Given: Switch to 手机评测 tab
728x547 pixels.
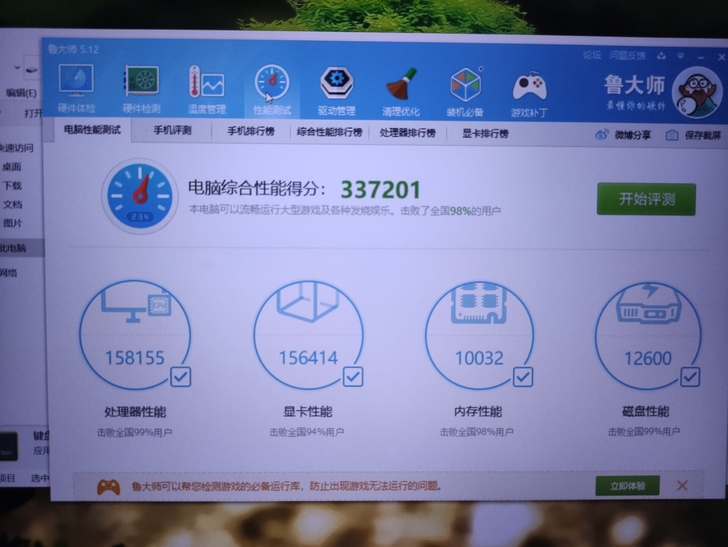Looking at the screenshot, I should pos(172,130).
